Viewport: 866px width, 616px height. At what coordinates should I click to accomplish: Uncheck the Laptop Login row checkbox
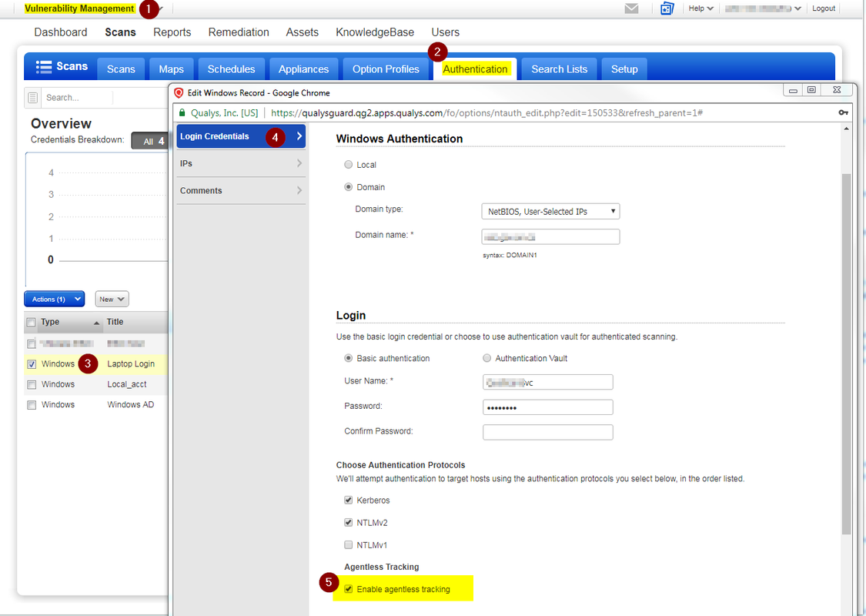32,364
